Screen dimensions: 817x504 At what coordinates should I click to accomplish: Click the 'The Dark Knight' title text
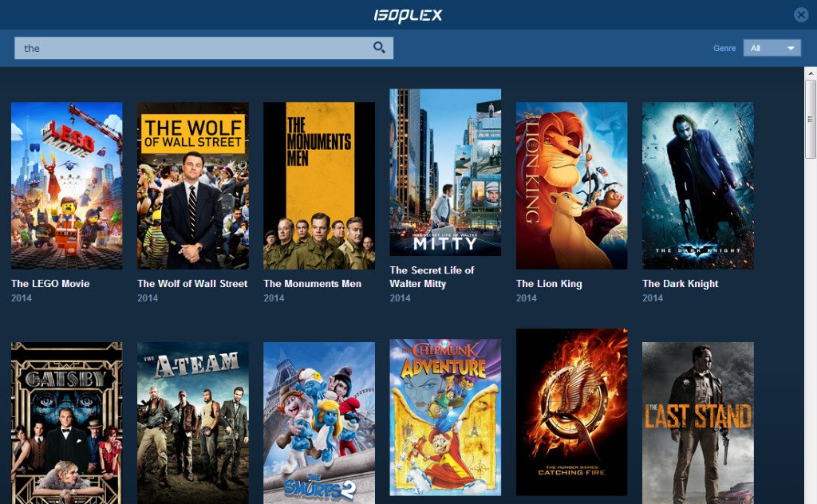680,284
